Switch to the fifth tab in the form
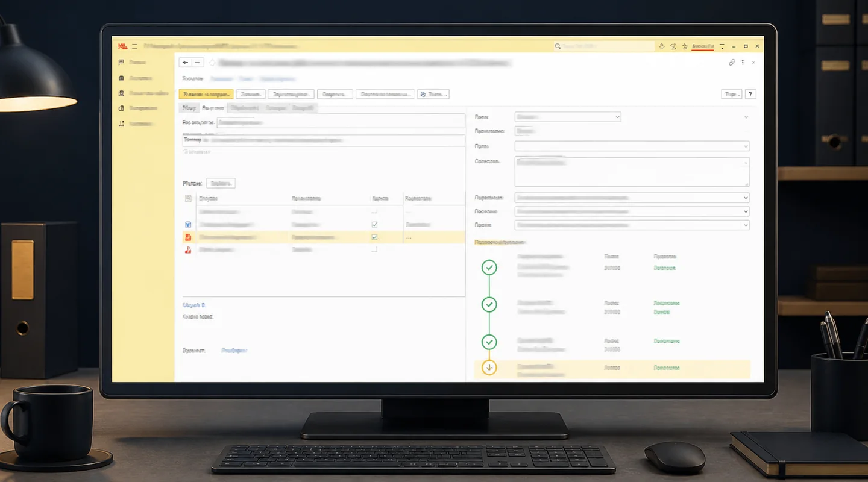Viewport: 868px width, 482px height. 303,108
